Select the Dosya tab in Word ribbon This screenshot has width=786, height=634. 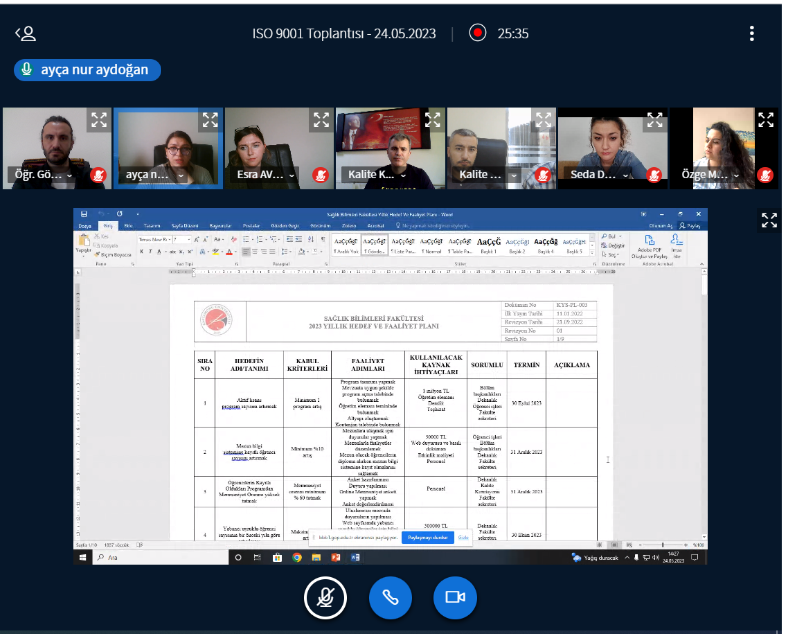[85, 226]
